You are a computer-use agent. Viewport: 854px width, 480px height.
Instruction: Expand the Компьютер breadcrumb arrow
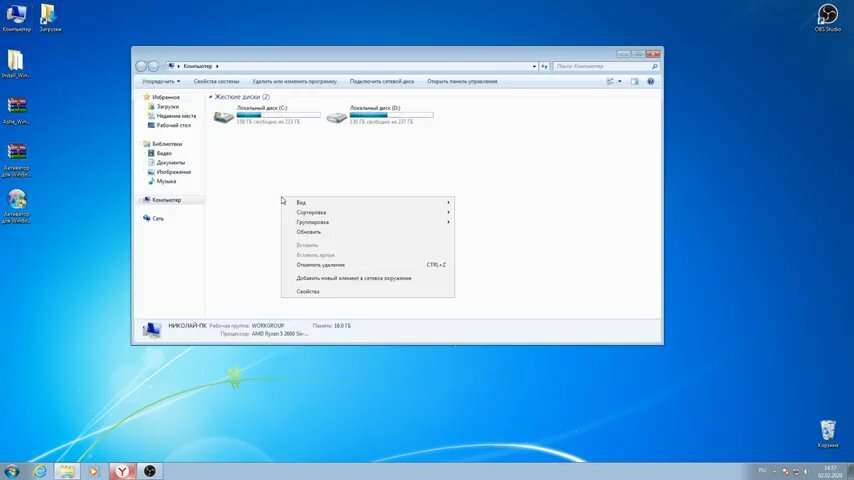tap(217, 66)
